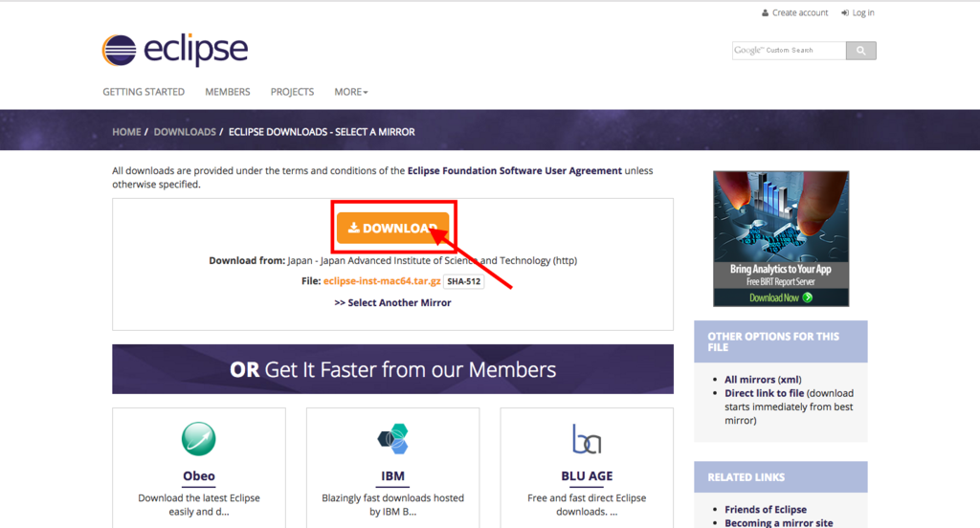The width and height of the screenshot is (980, 528).
Task: Open the BIRT Report Server ad
Action: (781, 239)
